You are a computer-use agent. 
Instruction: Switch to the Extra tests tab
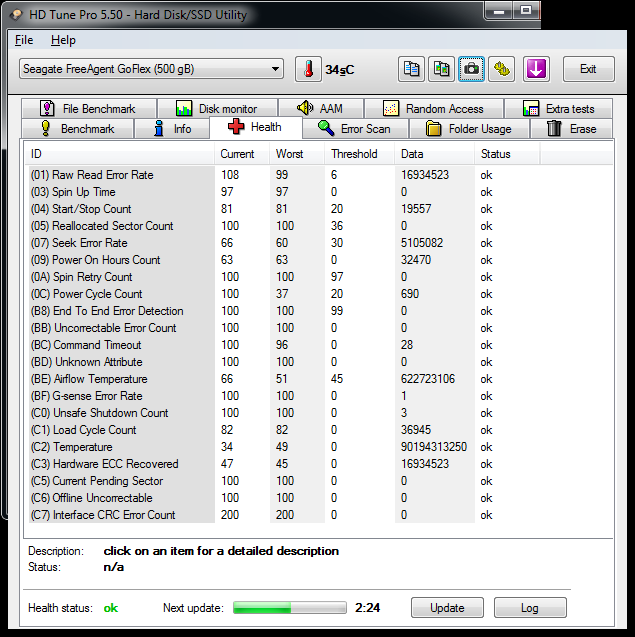point(559,108)
